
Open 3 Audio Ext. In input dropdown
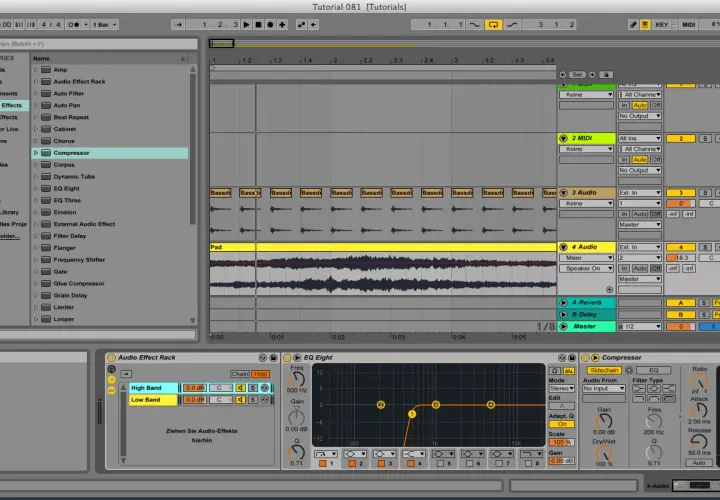click(x=640, y=193)
